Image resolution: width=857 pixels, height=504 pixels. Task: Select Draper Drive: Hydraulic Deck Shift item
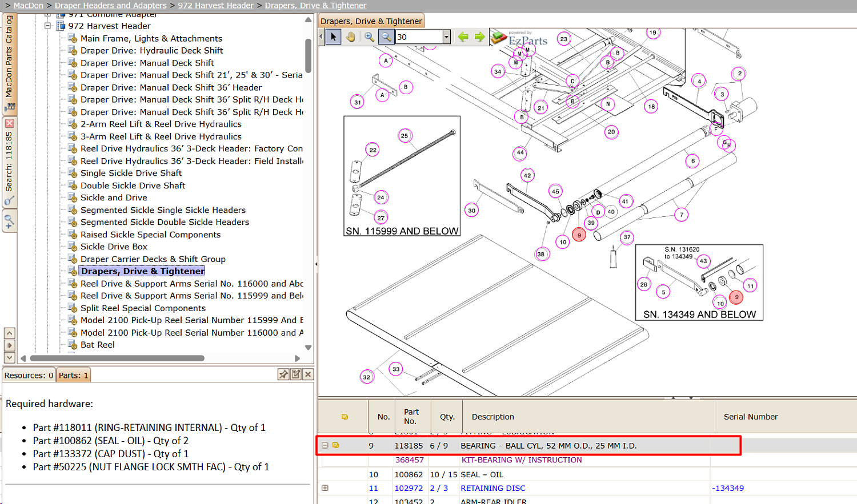coord(152,50)
